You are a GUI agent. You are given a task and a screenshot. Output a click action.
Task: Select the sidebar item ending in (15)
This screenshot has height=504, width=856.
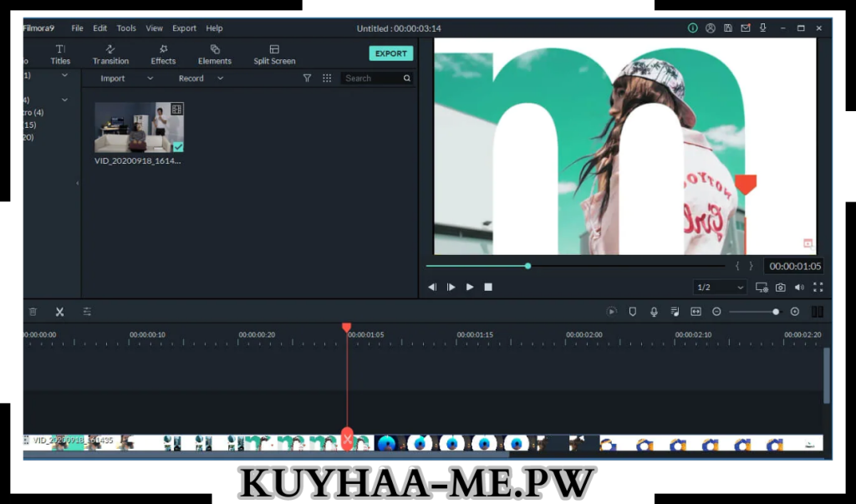point(29,125)
